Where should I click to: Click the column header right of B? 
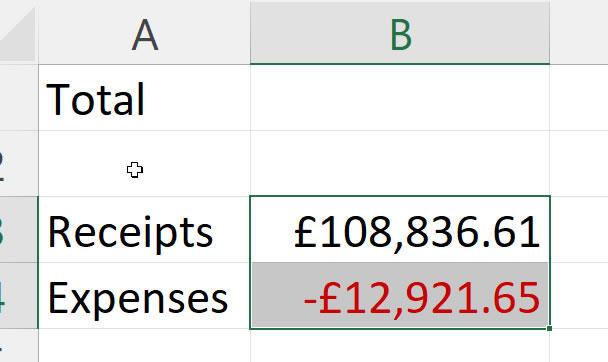[x=579, y=33]
